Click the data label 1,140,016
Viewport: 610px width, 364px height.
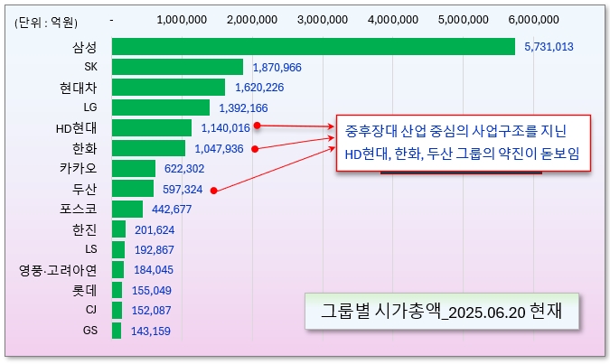(x=225, y=128)
